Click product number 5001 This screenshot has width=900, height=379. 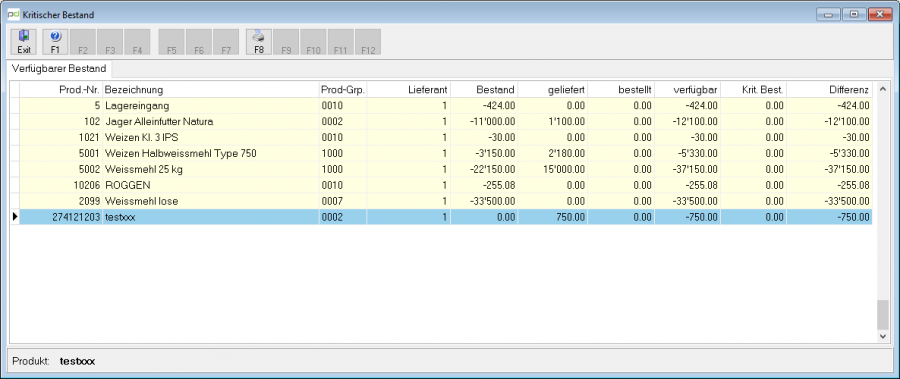[x=90, y=153]
